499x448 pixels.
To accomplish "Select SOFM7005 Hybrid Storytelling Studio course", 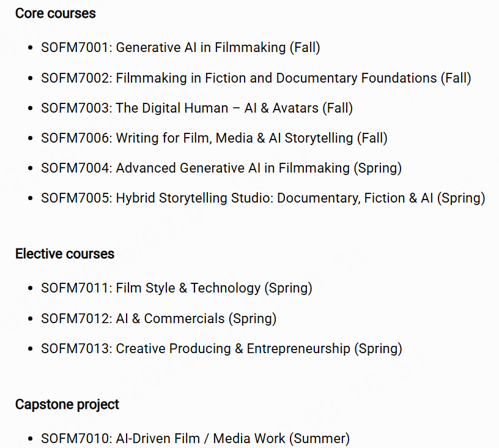I will [262, 198].
